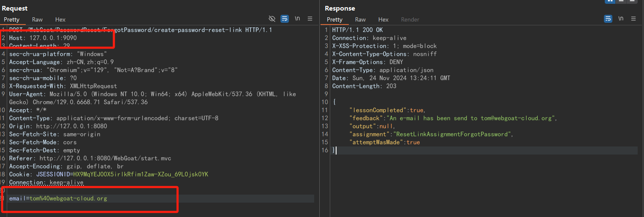
Task: Click the HTTP/1.1 200 OK status line
Action: tap(358, 30)
